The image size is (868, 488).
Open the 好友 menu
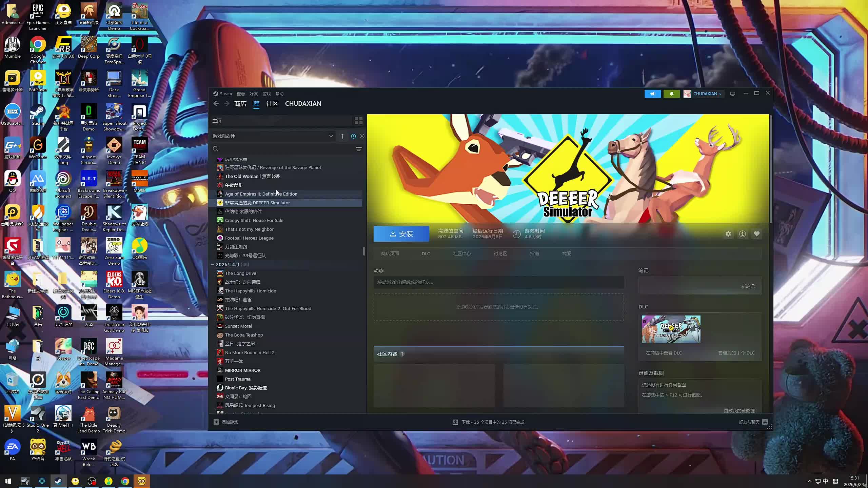click(x=254, y=94)
